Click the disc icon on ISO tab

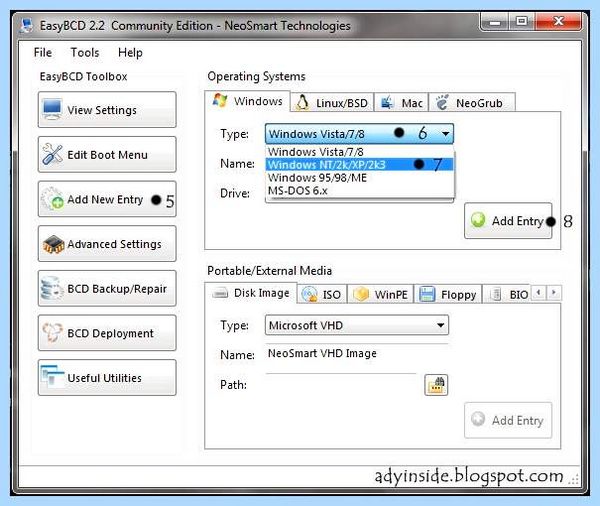pos(309,294)
